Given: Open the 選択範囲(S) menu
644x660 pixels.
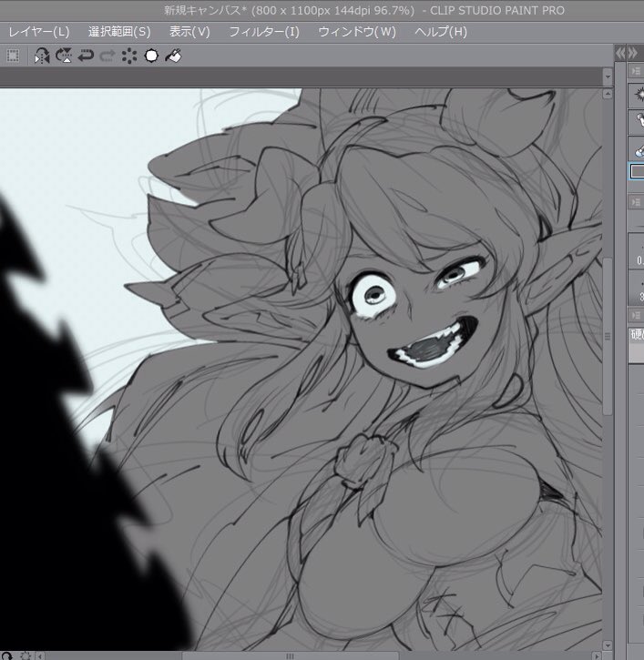Looking at the screenshot, I should 119,32.
